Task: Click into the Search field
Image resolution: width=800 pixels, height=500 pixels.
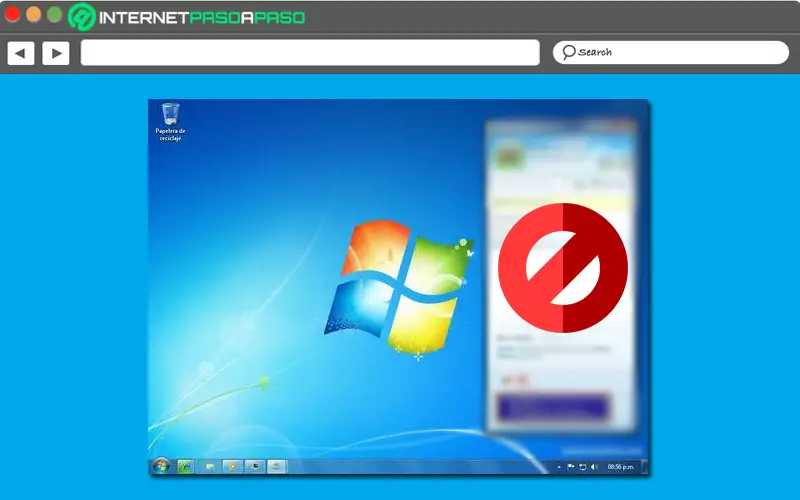Action: coord(670,52)
